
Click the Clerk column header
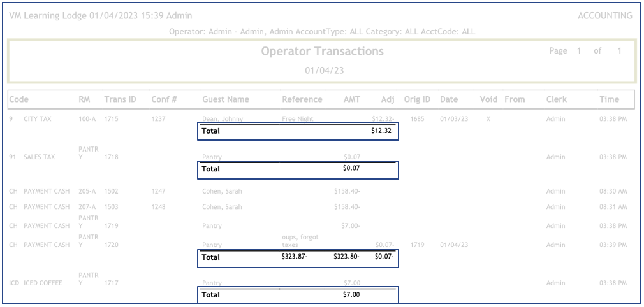[556, 99]
